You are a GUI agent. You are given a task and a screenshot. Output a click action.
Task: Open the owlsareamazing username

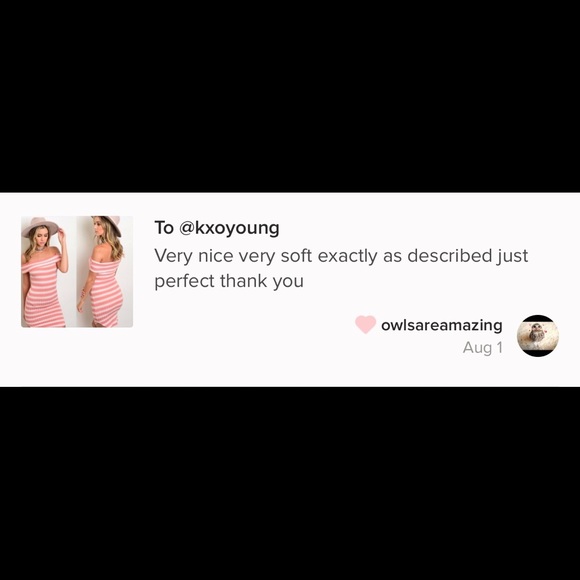pyautogui.click(x=442, y=325)
